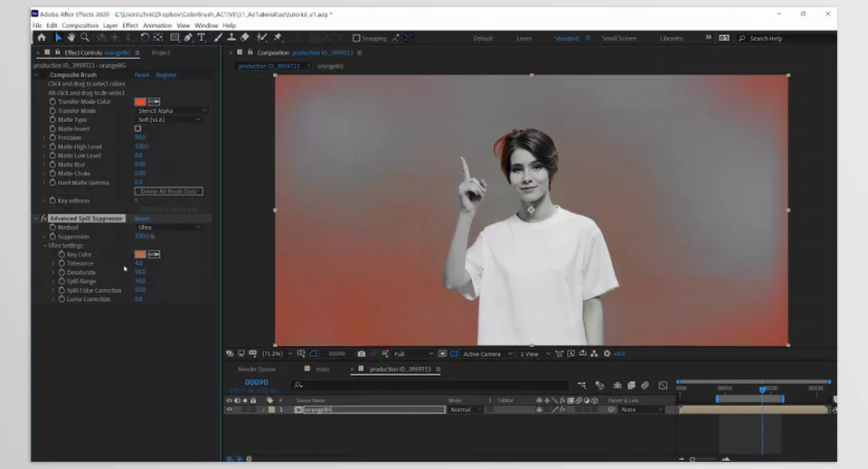868x469 pixels.
Task: Select the Brush tool
Action: point(218,38)
